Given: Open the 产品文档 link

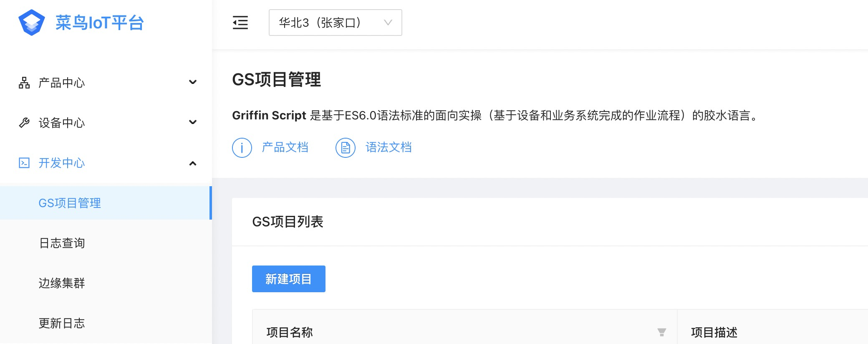Looking at the screenshot, I should pos(285,147).
